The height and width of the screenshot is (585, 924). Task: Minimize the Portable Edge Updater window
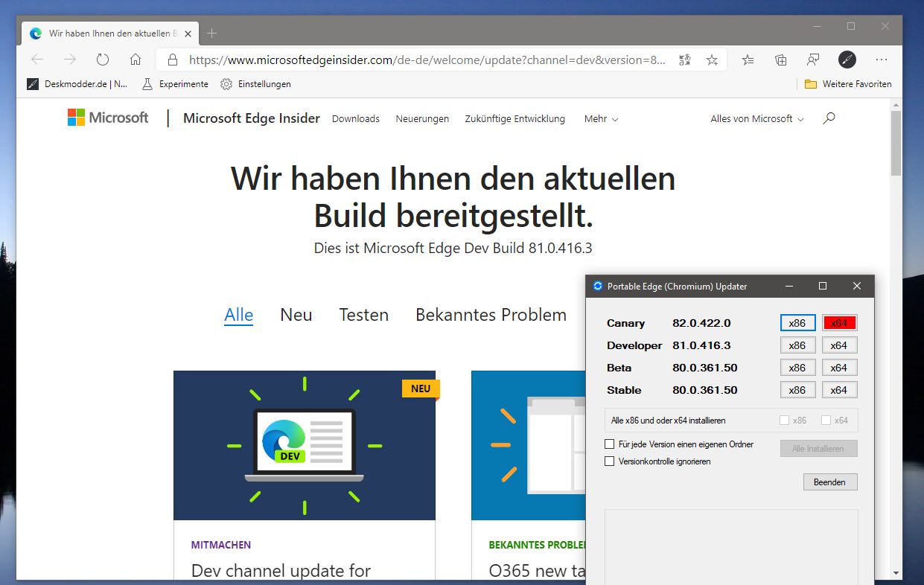(x=788, y=286)
